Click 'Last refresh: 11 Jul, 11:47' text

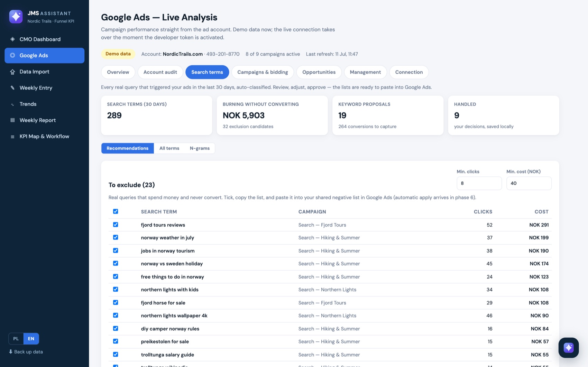pos(332,54)
